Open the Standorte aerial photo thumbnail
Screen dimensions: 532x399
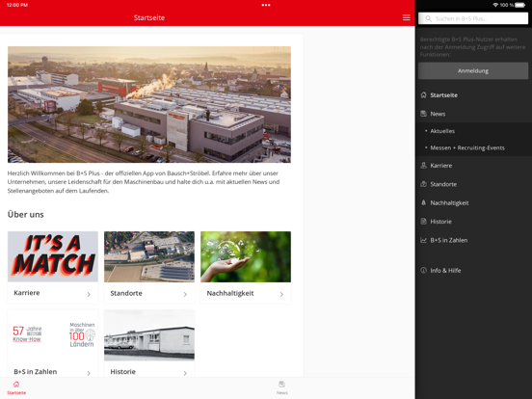(x=149, y=256)
